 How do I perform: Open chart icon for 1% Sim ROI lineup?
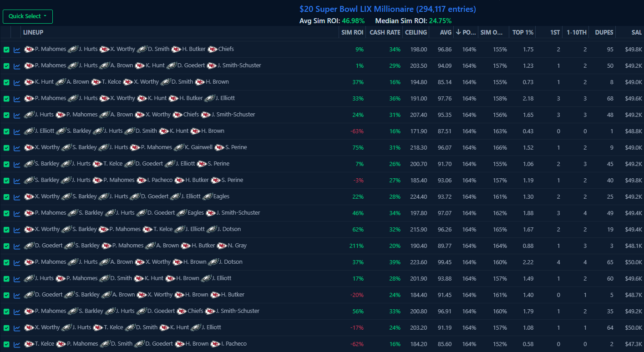(17, 66)
